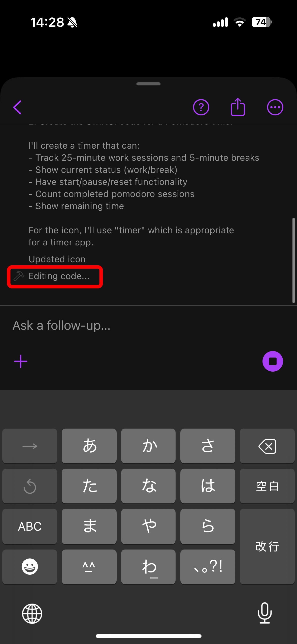Switch to ABC keyboard layout

point(30,526)
